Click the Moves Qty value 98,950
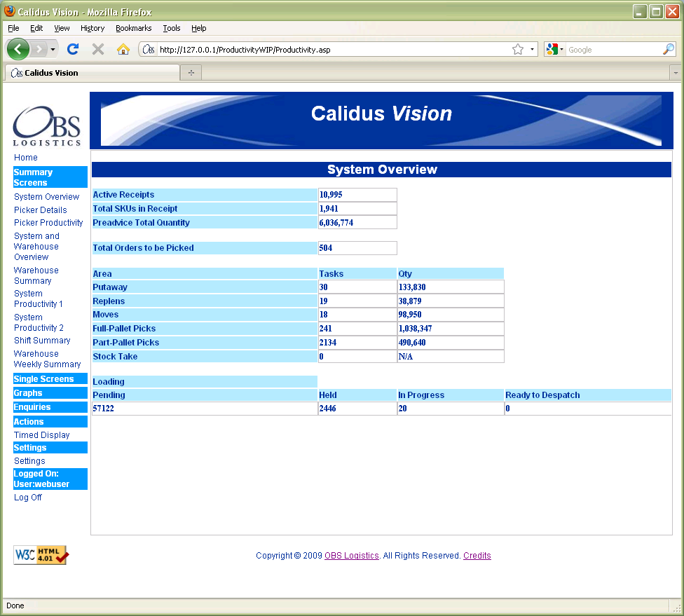684x616 pixels. click(451, 315)
